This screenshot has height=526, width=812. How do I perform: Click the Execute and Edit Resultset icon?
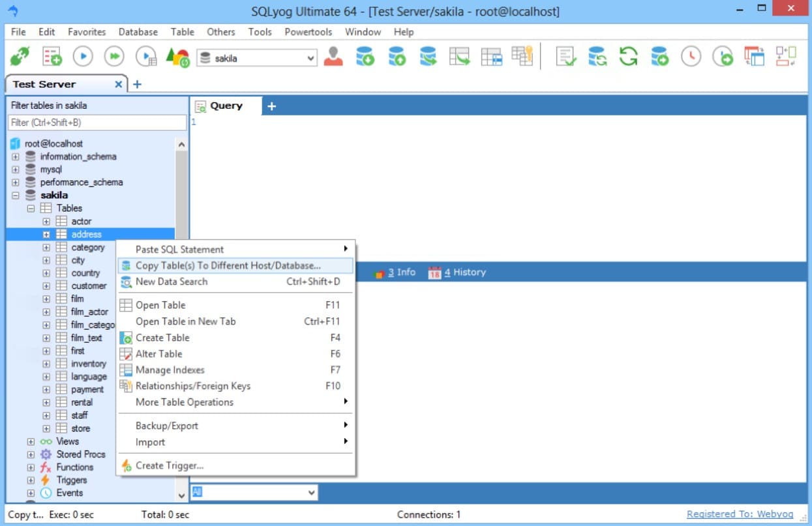tap(146, 57)
